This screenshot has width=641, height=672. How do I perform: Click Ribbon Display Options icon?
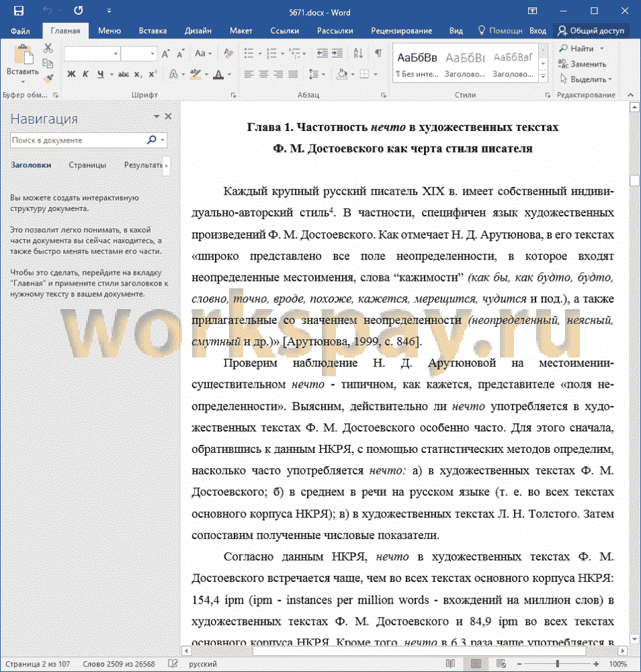pyautogui.click(x=532, y=11)
